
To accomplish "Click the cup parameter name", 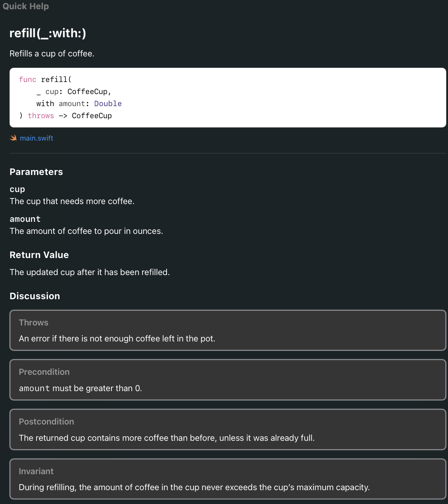I will tap(17, 189).
